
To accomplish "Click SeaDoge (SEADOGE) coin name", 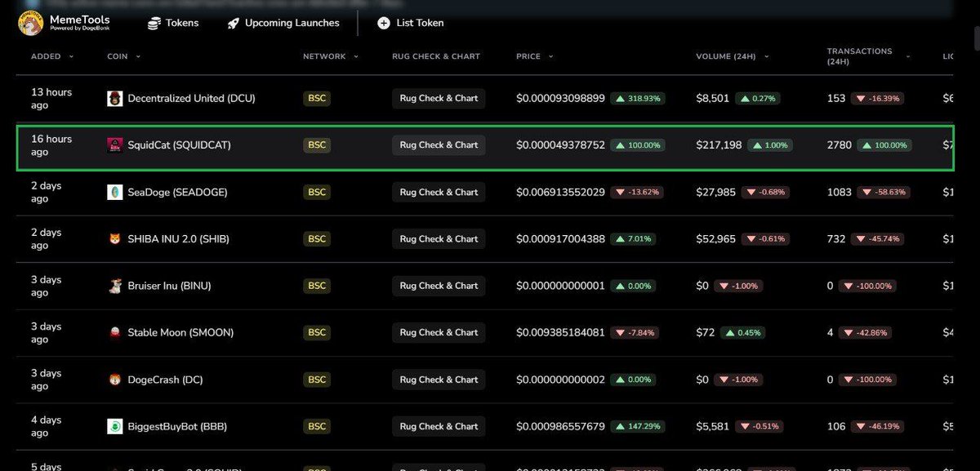I will coord(178,193).
